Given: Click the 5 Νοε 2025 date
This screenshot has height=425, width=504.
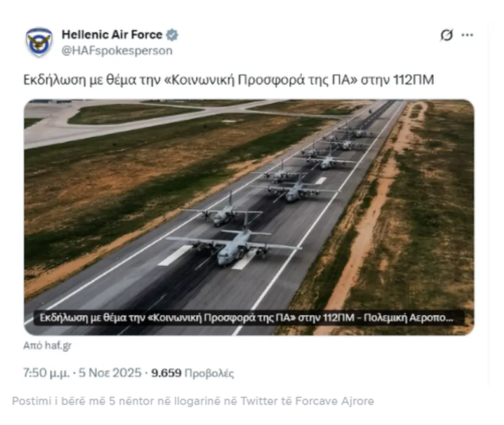Looking at the screenshot, I should [x=110, y=373].
